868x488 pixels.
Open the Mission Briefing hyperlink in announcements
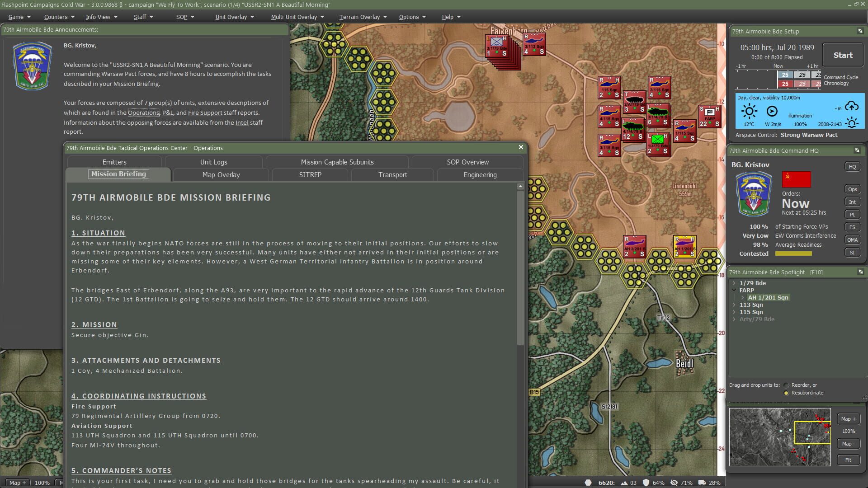[x=136, y=84]
